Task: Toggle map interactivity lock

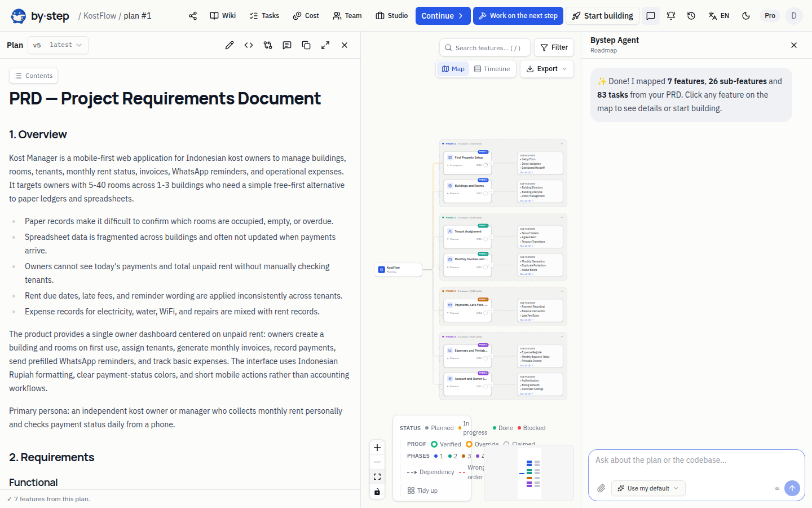Action: 377,492
